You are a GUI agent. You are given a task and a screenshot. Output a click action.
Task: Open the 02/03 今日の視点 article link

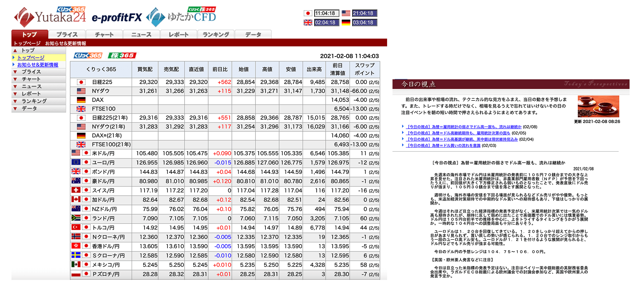coord(444,146)
